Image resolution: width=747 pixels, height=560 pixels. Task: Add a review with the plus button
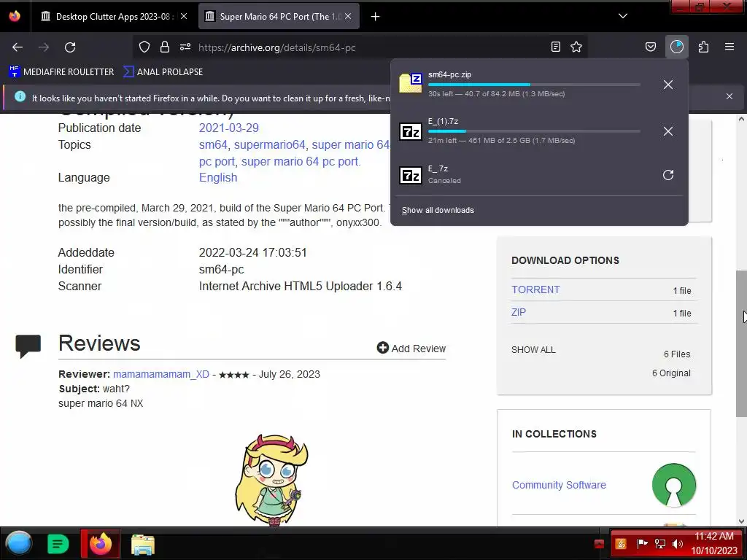click(x=411, y=349)
